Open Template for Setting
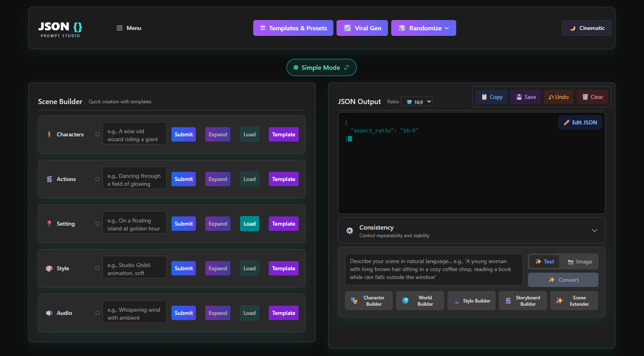The height and width of the screenshot is (356, 644). tap(283, 224)
